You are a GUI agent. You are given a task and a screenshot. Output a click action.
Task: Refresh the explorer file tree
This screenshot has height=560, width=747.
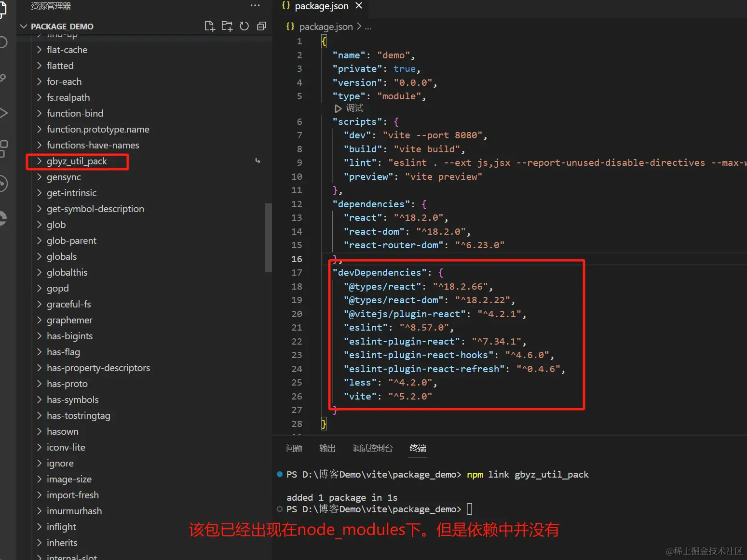point(244,26)
